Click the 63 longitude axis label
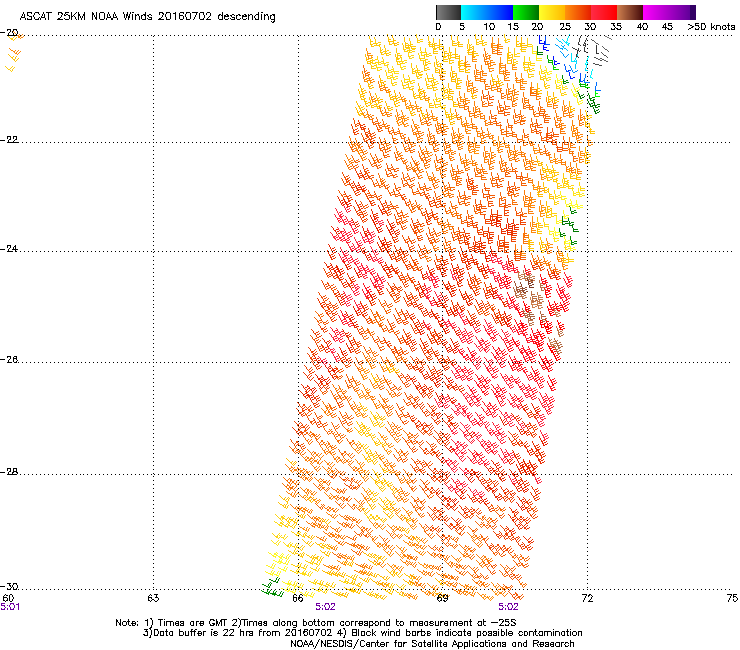 coord(153,598)
